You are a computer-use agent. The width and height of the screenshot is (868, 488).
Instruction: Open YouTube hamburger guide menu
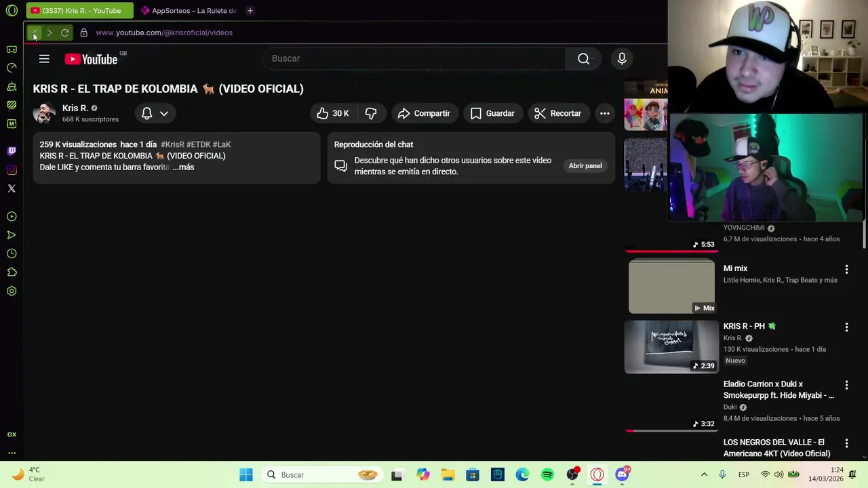pyautogui.click(x=44, y=59)
